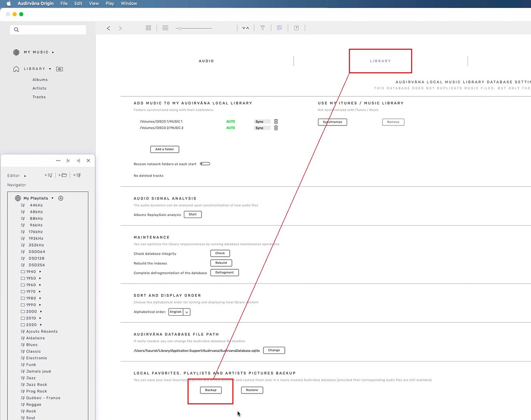Expand the 2020 playlist folder
Viewport: 531px width, 420px height.
point(41,325)
